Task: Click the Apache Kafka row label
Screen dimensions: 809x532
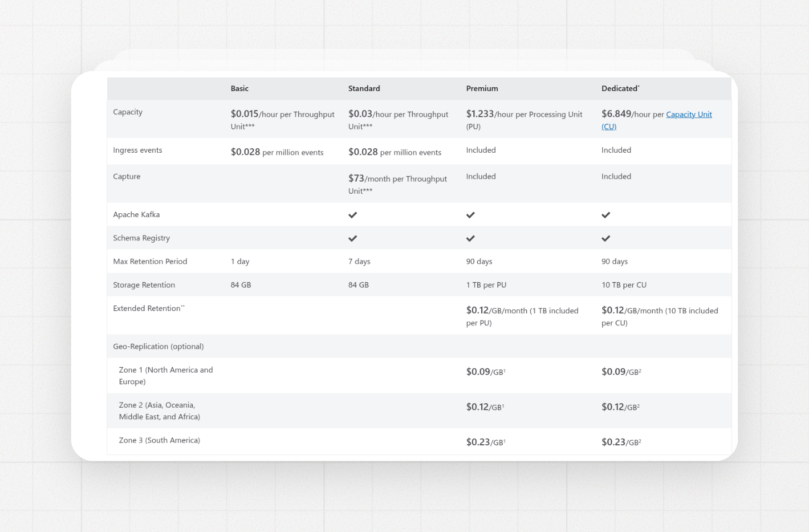Action: (136, 214)
